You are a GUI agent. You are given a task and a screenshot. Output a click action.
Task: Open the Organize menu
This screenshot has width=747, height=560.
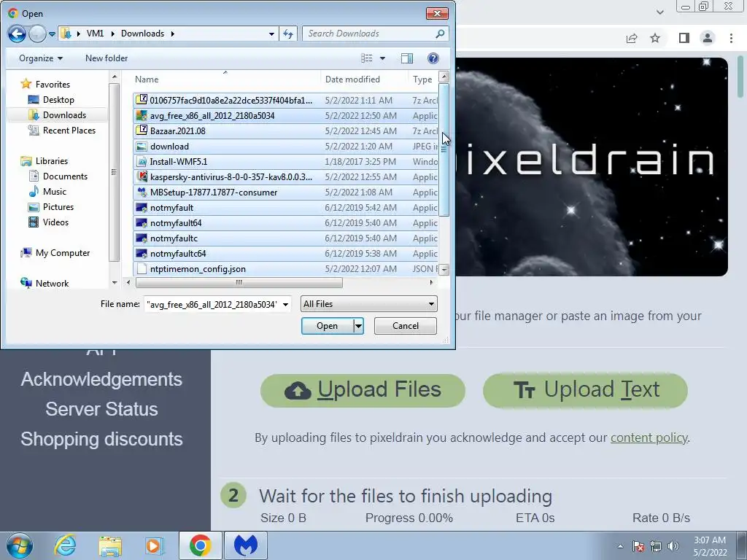[x=41, y=58]
